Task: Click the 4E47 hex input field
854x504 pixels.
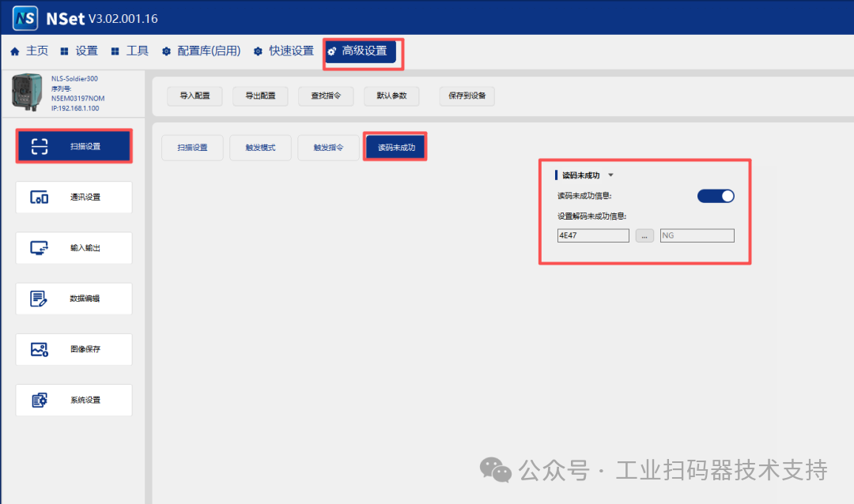Action: [593, 235]
